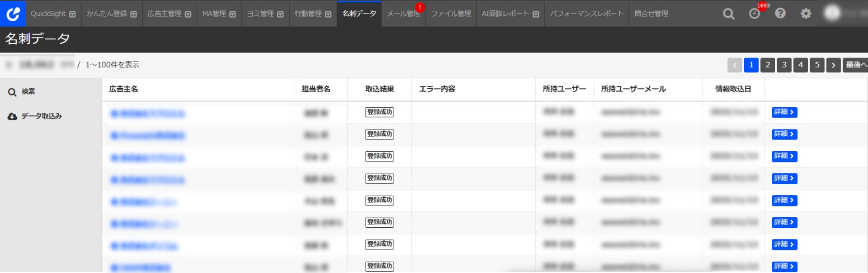This screenshot has width=868, height=273.
Task: Expand the QuickSight dropdown menu
Action: point(72,14)
